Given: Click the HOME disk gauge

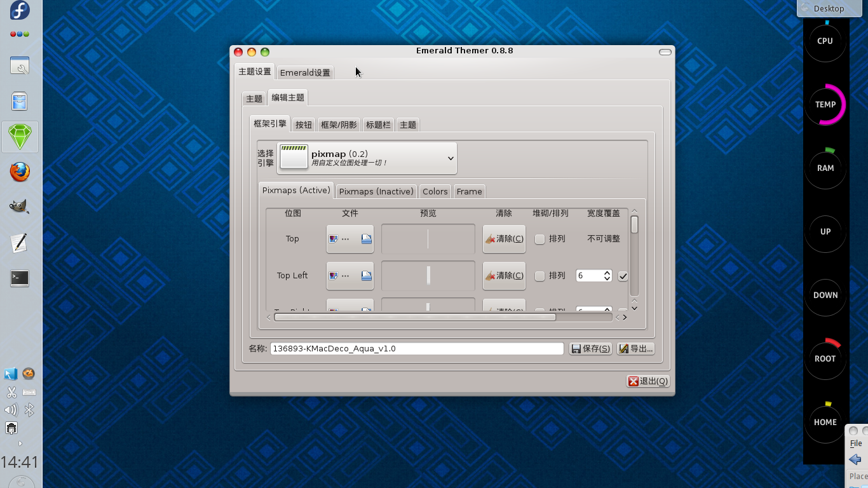Looking at the screenshot, I should 825,422.
